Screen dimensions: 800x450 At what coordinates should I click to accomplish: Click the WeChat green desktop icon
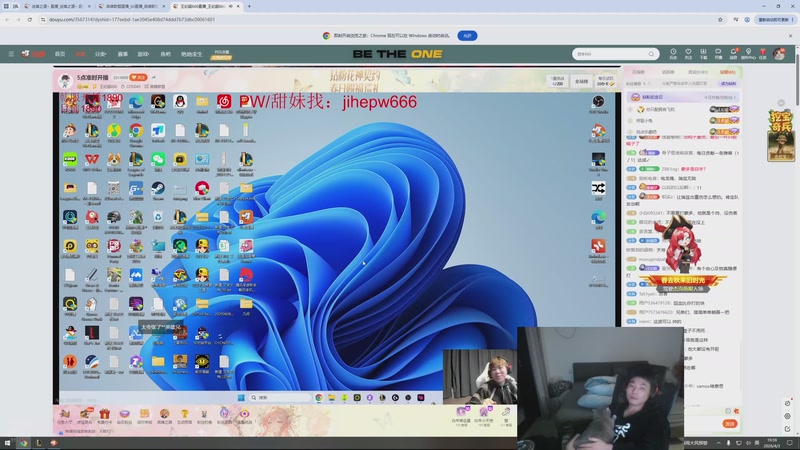pos(158,160)
